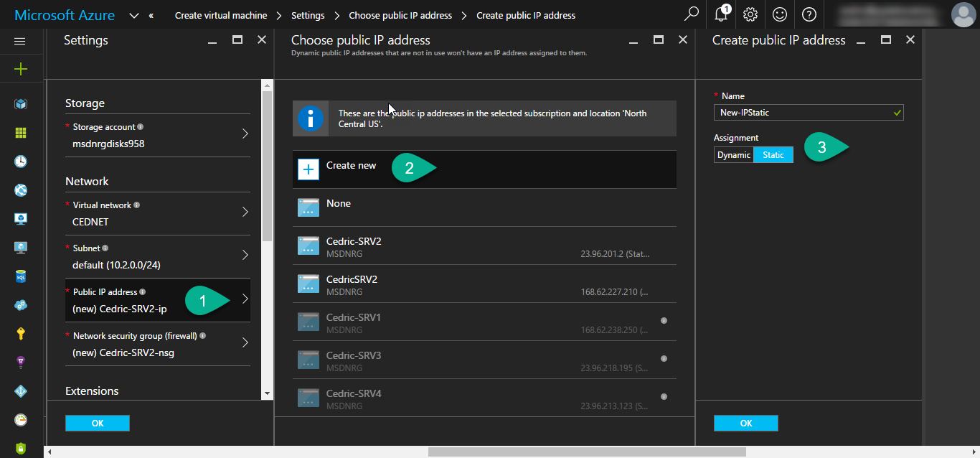Go to Settings breadcrumb
Viewport: 980px width, 458px height.
pyautogui.click(x=308, y=15)
